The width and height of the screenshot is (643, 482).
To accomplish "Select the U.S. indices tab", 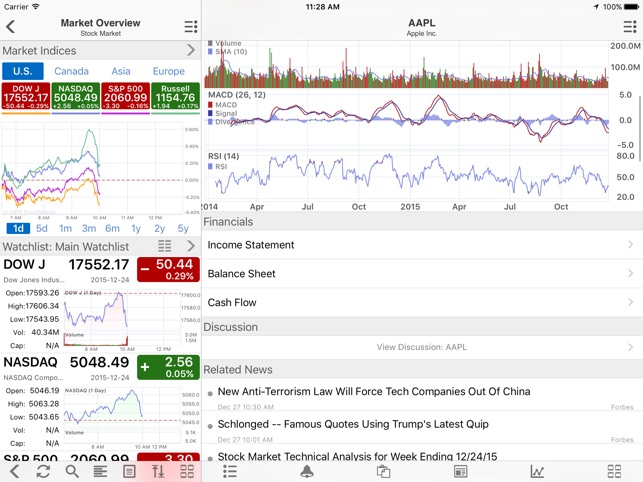I will pyautogui.click(x=23, y=71).
